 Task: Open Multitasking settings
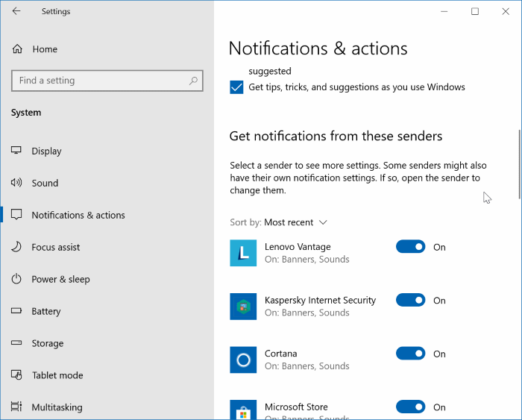(107, 407)
